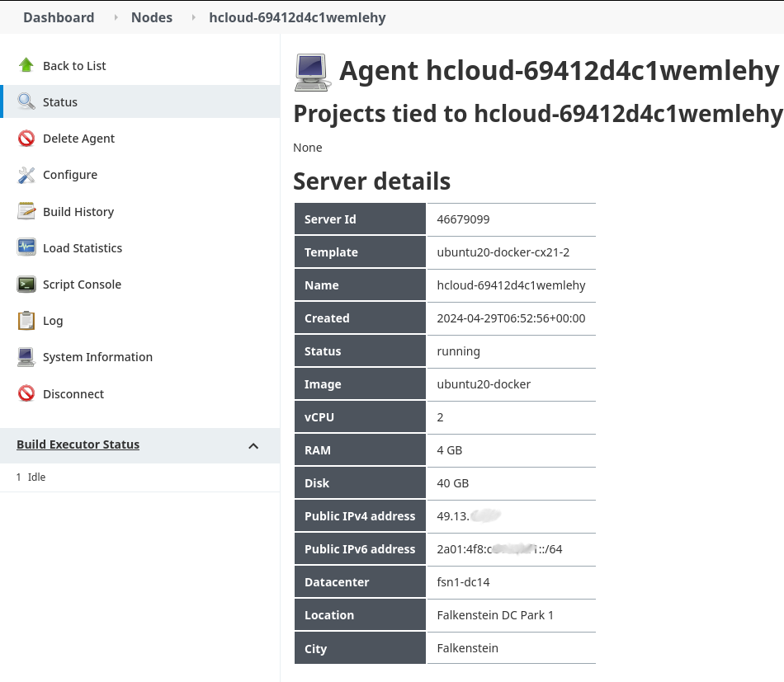
Task: Open the Build Executor Status link
Action: coord(78,444)
